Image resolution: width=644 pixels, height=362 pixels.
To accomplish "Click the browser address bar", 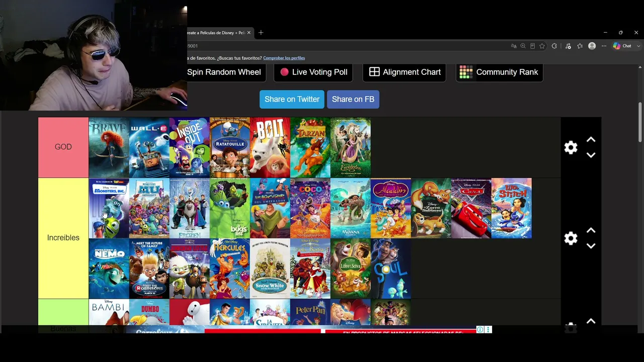I will pyautogui.click(x=347, y=46).
